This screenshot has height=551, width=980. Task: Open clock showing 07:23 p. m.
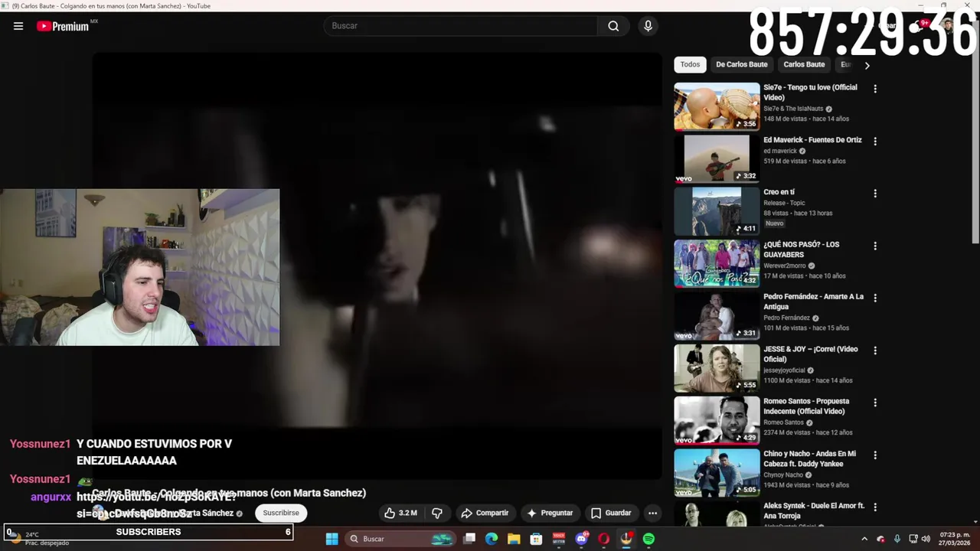955,539
